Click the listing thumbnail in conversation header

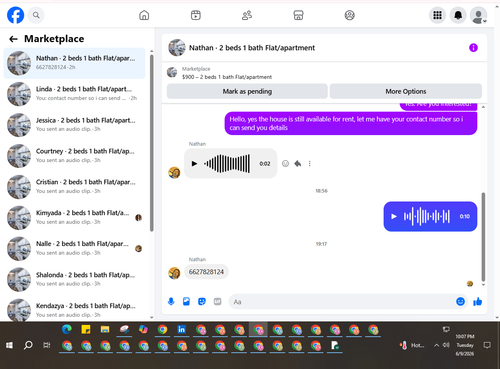click(172, 72)
